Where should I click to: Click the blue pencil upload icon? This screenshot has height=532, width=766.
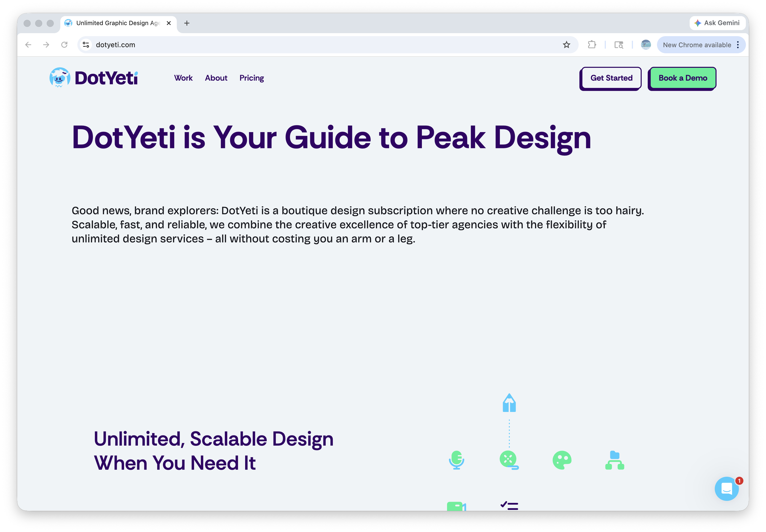pos(509,403)
